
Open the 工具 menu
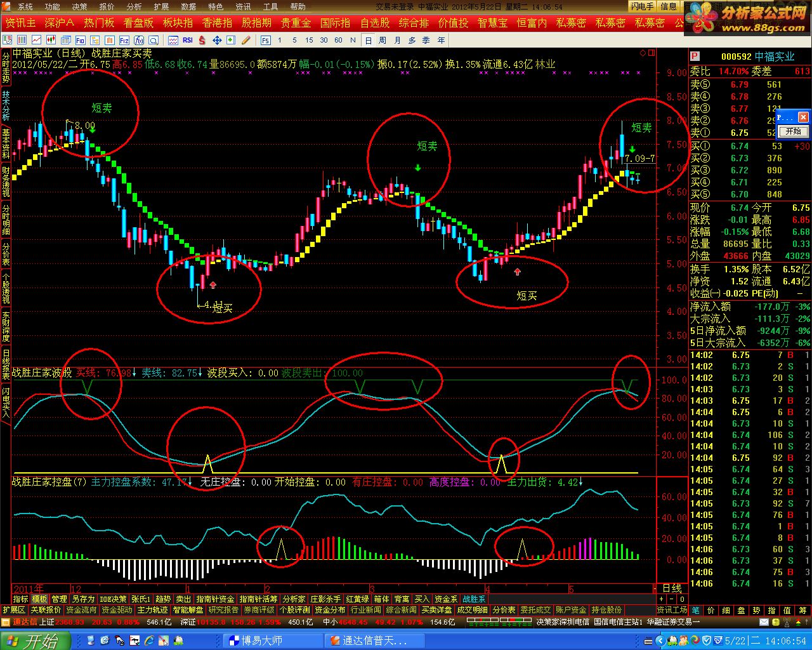[x=270, y=6]
